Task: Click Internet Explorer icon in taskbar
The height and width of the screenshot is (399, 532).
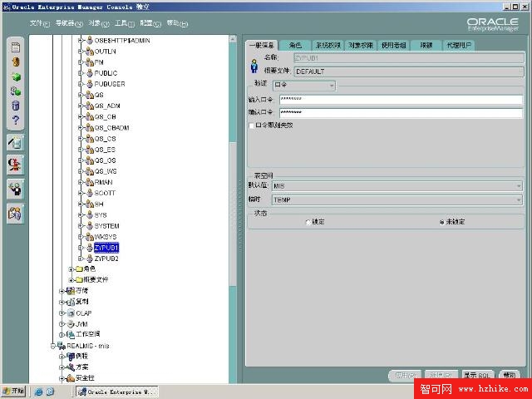Action: click(39, 392)
